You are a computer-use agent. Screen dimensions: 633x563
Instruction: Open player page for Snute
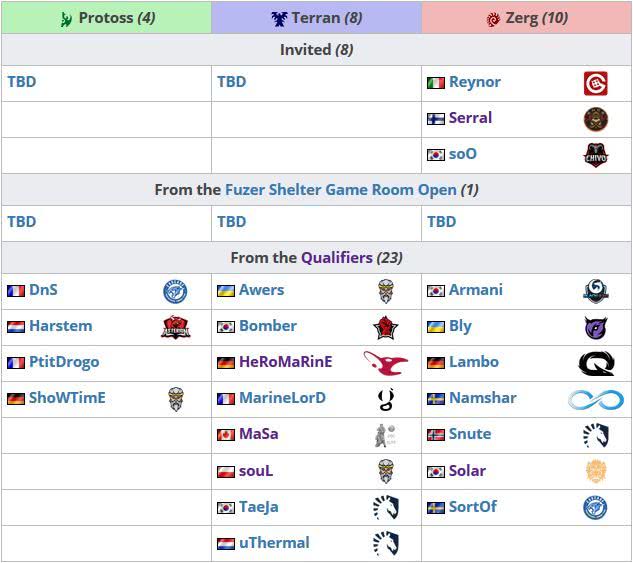click(x=470, y=434)
